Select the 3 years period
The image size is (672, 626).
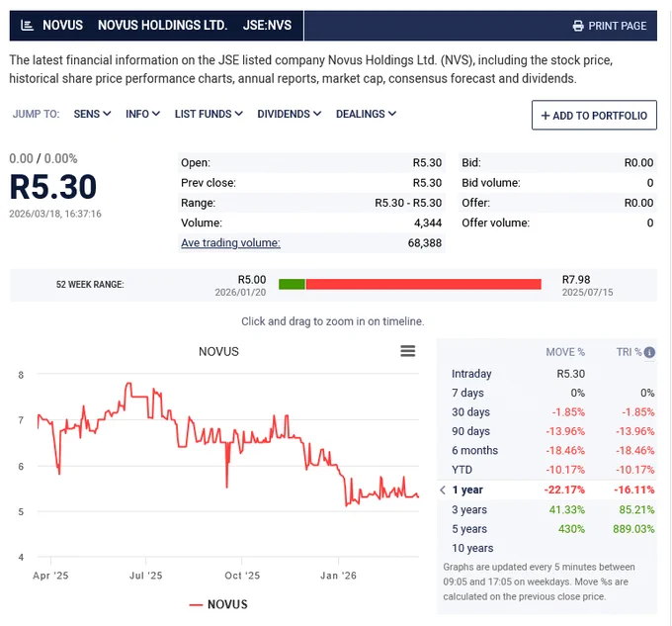click(546, 509)
